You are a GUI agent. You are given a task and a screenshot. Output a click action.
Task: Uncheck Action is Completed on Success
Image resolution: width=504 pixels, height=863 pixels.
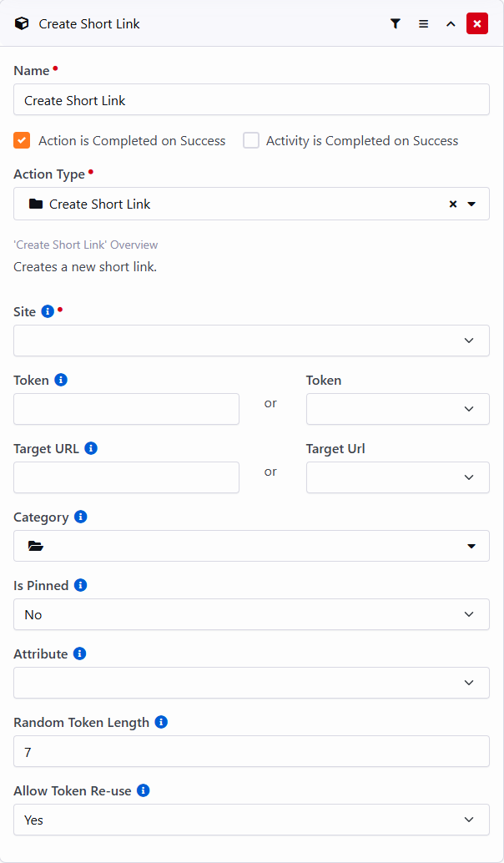click(x=22, y=140)
